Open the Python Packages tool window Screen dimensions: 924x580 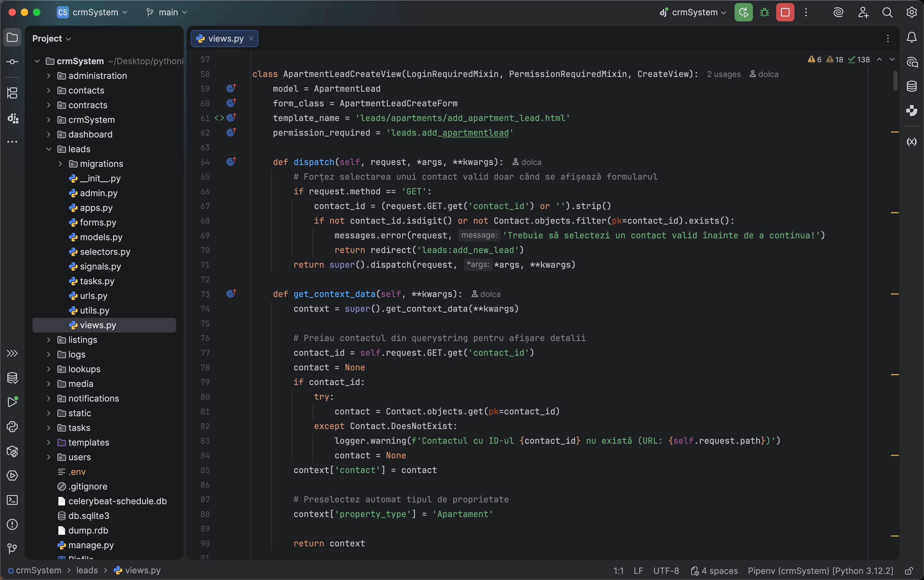tap(13, 451)
